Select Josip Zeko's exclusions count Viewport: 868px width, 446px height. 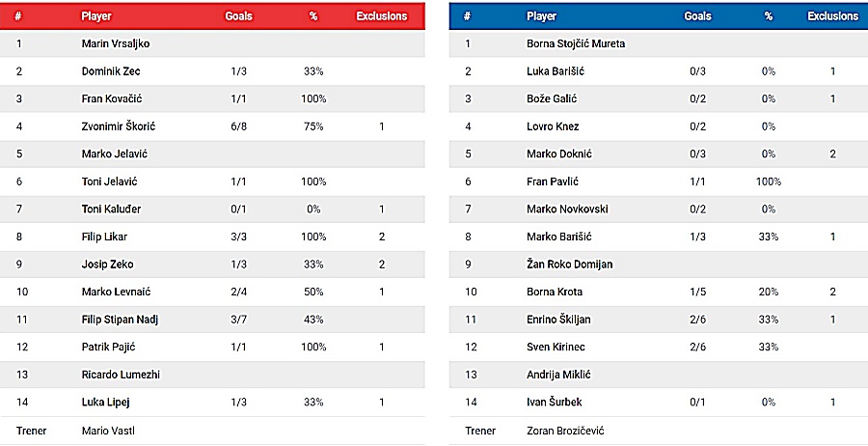coord(382,265)
